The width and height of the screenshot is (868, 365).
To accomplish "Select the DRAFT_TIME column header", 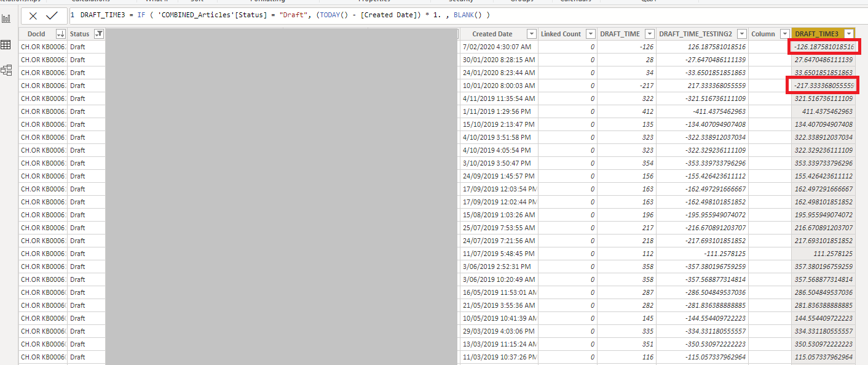I will click(x=620, y=34).
